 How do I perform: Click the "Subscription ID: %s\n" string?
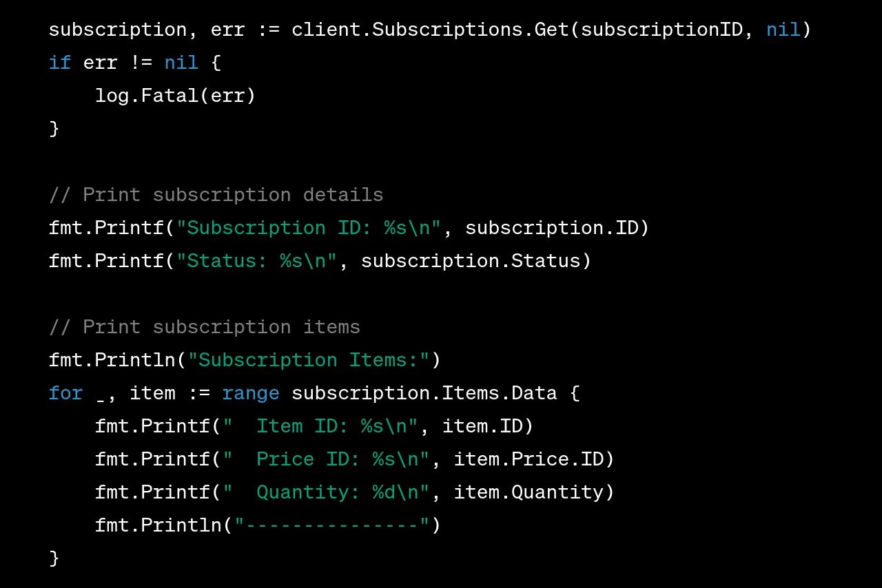tap(308, 228)
